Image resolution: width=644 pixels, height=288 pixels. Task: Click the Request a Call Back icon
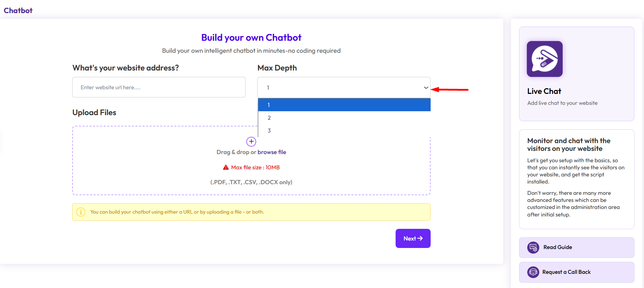533,272
